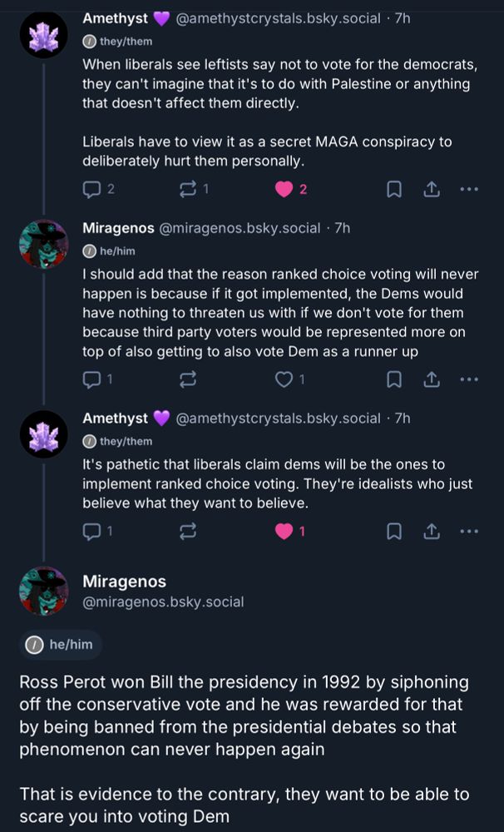Image resolution: width=504 pixels, height=832 pixels.
Task: Like Miragenos's ranked choice voting post
Action: [284, 379]
